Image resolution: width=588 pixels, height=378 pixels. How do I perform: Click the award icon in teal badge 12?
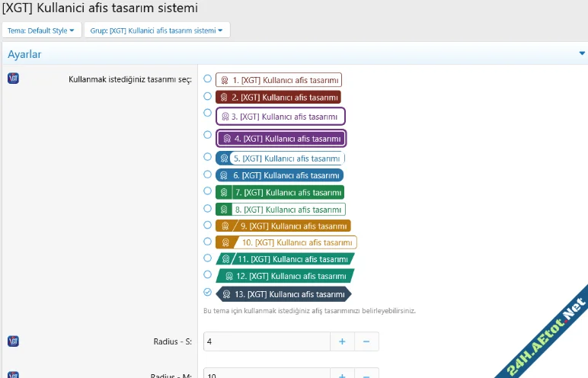226,276
